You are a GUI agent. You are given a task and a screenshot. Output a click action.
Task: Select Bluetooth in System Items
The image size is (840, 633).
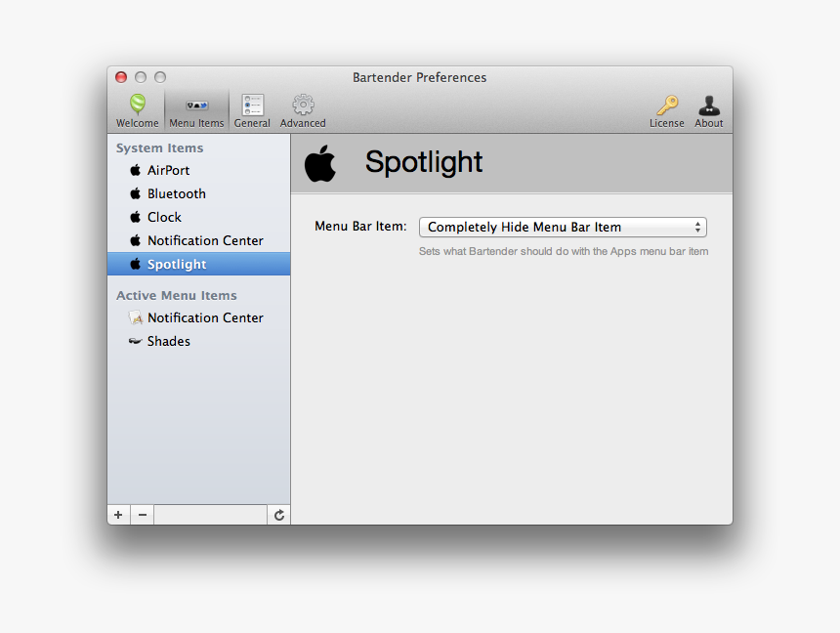[198, 194]
